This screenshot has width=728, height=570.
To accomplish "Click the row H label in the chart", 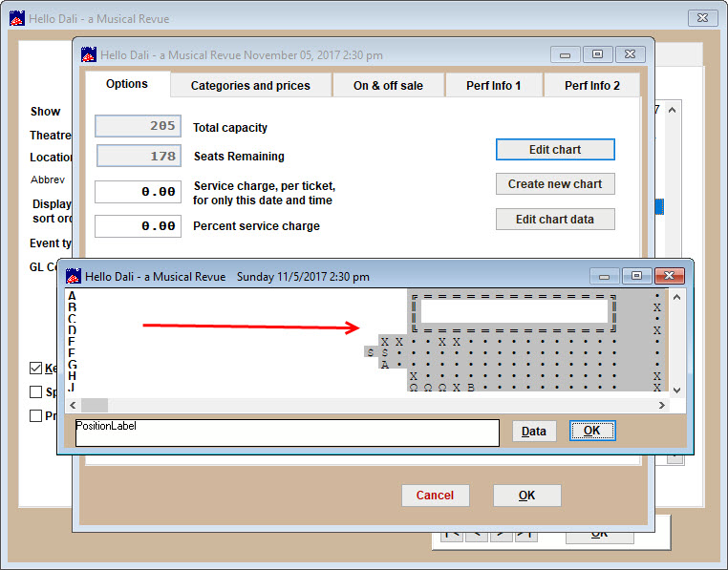I will tap(72, 376).
